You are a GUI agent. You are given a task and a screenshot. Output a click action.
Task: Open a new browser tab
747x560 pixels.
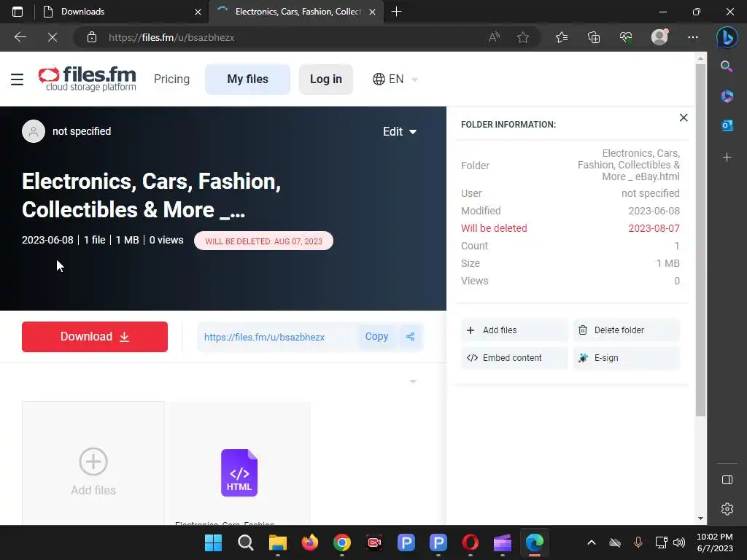coord(396,12)
